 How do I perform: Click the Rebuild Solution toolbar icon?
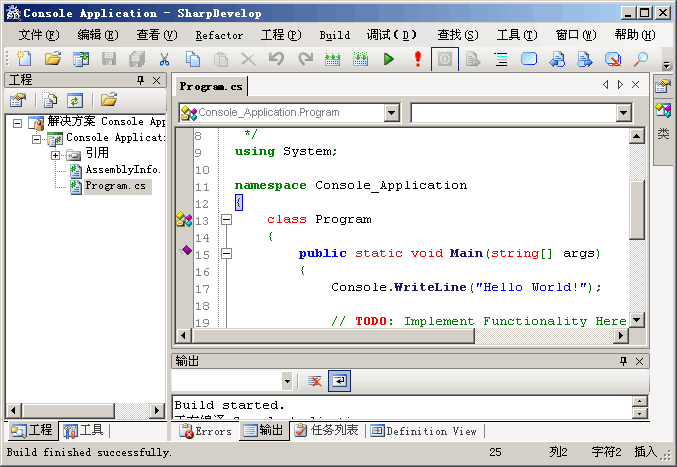(361, 59)
